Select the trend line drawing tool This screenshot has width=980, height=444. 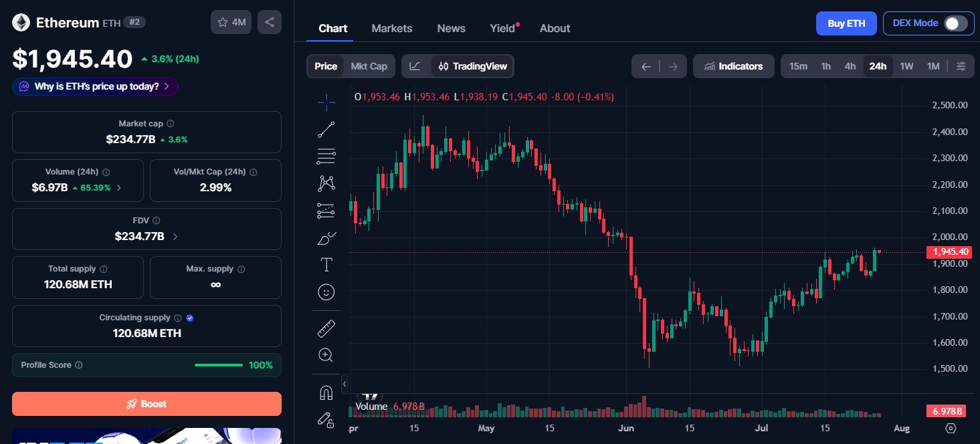(x=326, y=130)
